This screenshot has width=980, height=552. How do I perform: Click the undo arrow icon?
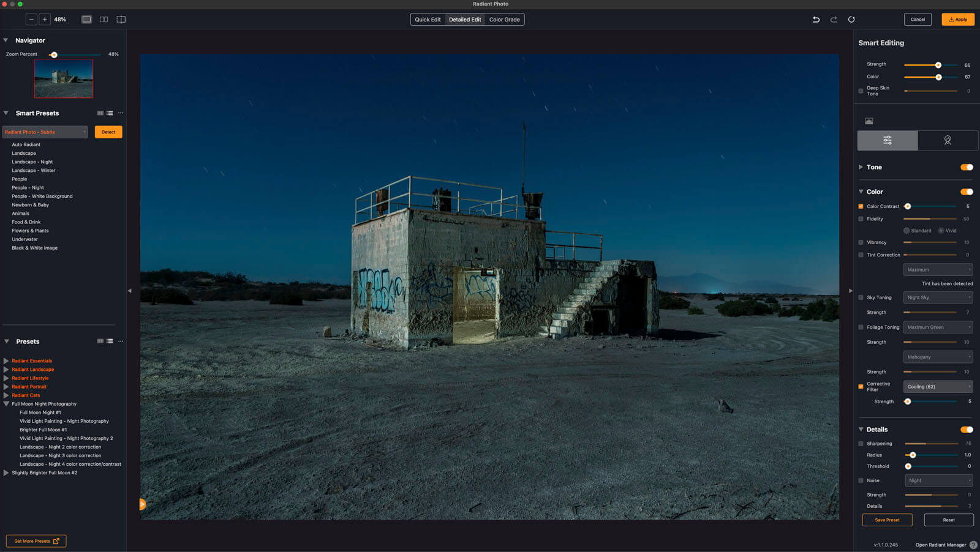point(816,20)
